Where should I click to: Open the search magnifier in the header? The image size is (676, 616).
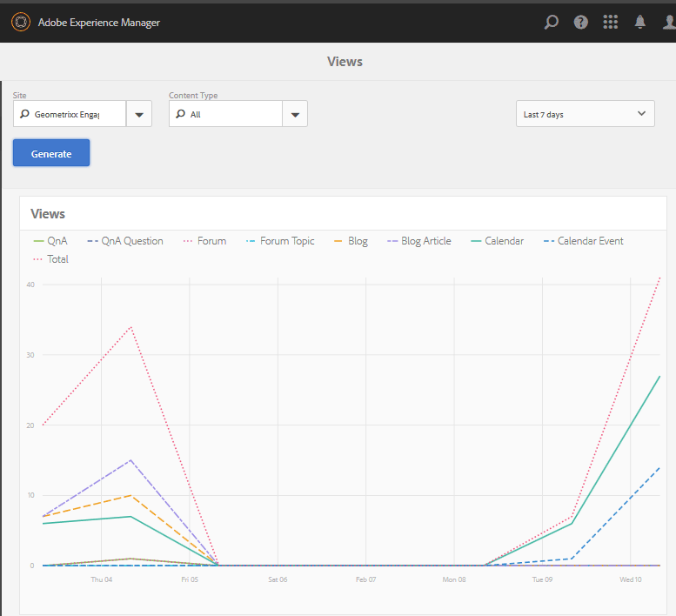click(551, 22)
